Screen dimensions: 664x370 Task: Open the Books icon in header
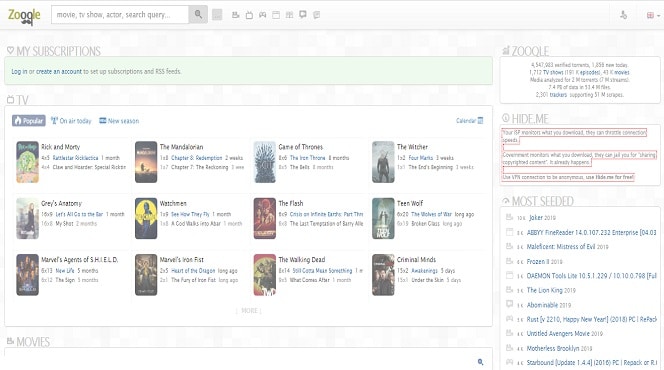289,15
